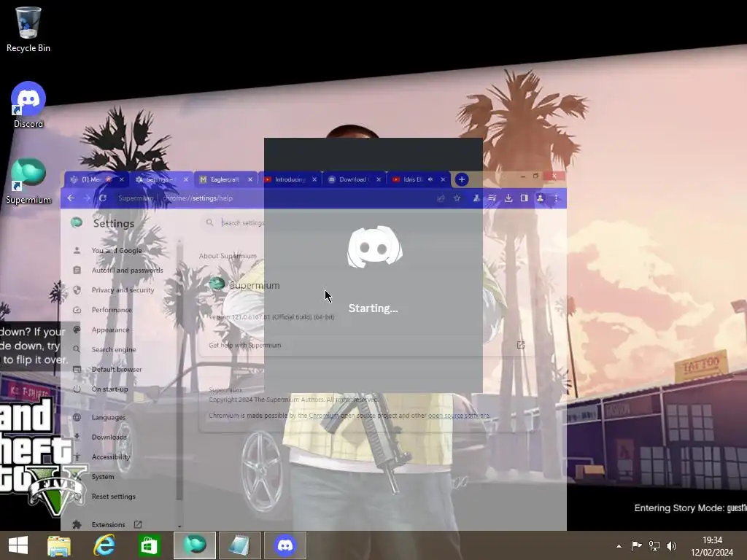
Task: Open Appearance settings section
Action: 111,330
